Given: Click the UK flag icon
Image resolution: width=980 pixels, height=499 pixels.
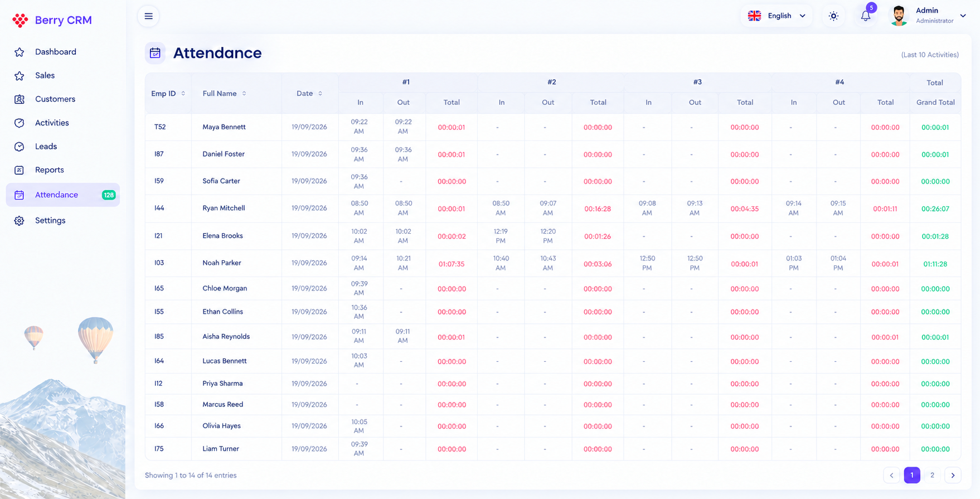Looking at the screenshot, I should (x=754, y=16).
